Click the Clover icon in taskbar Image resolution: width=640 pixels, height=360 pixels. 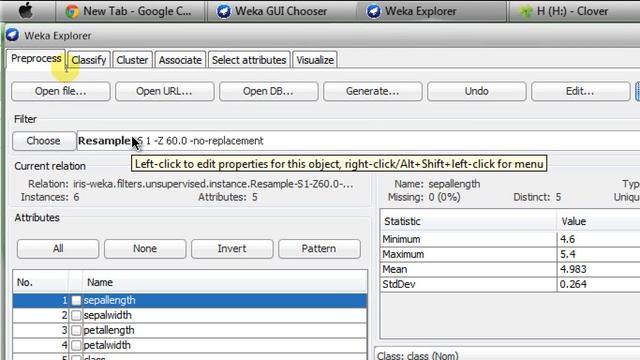click(526, 11)
